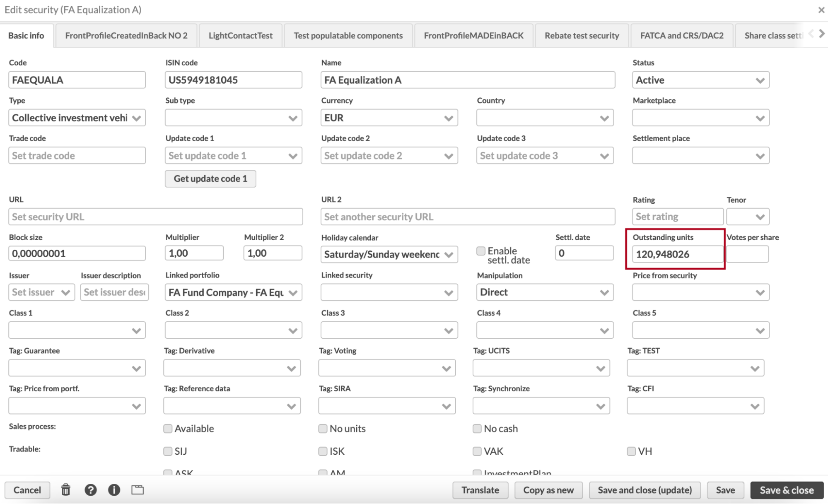Viewport: 828px width, 504px height.
Task: Open FATCA and CRS/DAC2 tab
Action: (x=682, y=36)
